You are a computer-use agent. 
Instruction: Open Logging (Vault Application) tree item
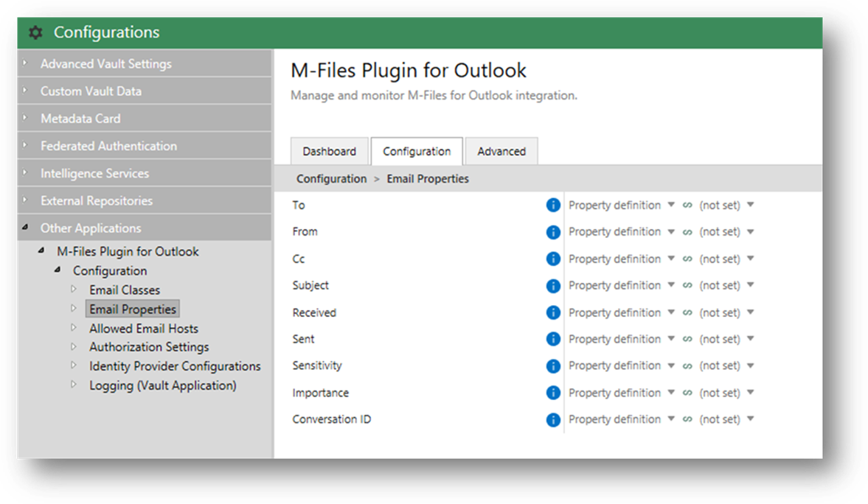pos(163,385)
